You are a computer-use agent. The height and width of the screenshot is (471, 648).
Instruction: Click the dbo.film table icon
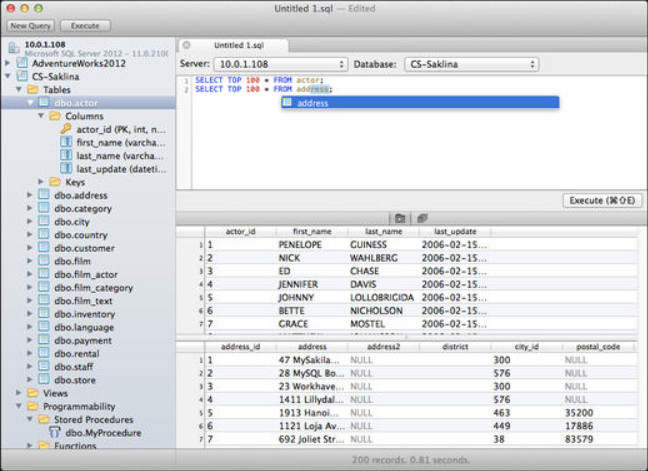[44, 261]
